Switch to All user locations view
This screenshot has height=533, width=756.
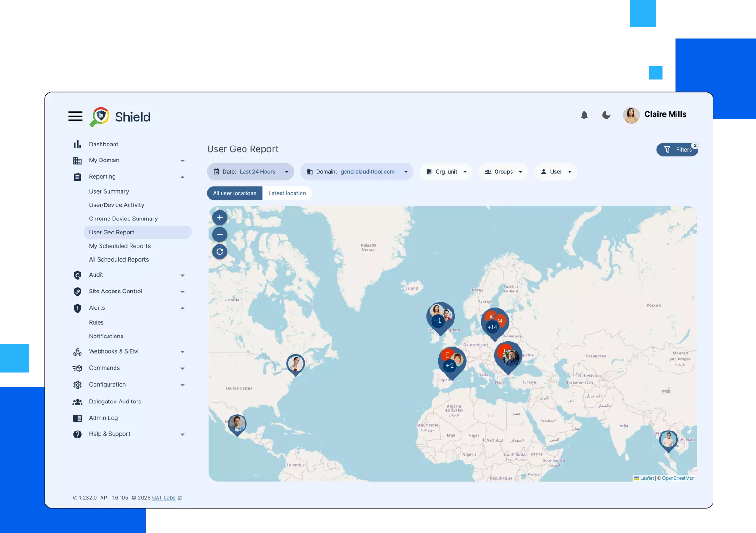235,193
